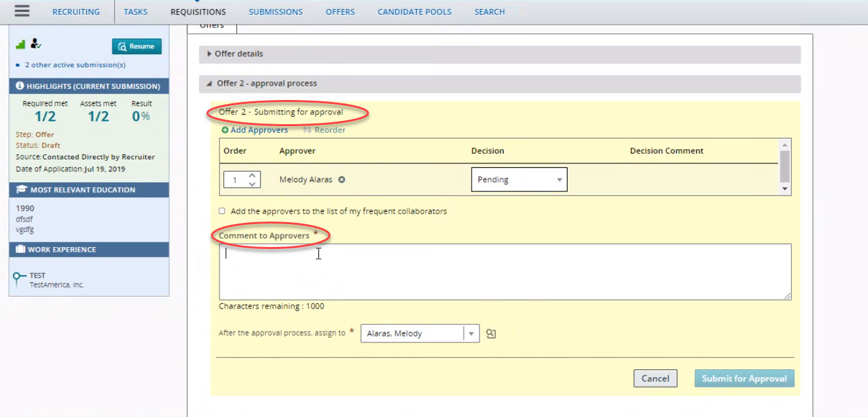Increase the approver order number

pos(253,175)
